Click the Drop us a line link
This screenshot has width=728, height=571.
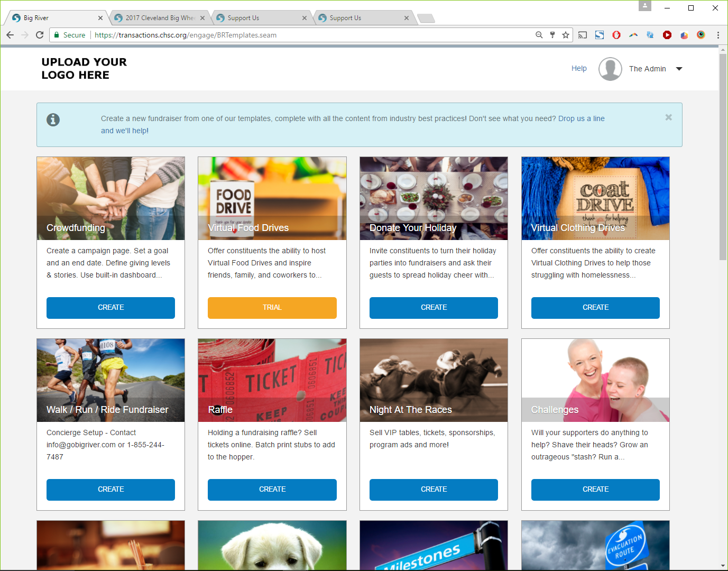point(582,118)
